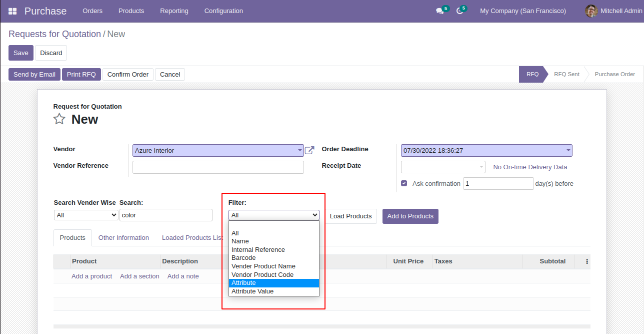The height and width of the screenshot is (334, 644).
Task: Open the Reporting menu
Action: click(x=174, y=11)
